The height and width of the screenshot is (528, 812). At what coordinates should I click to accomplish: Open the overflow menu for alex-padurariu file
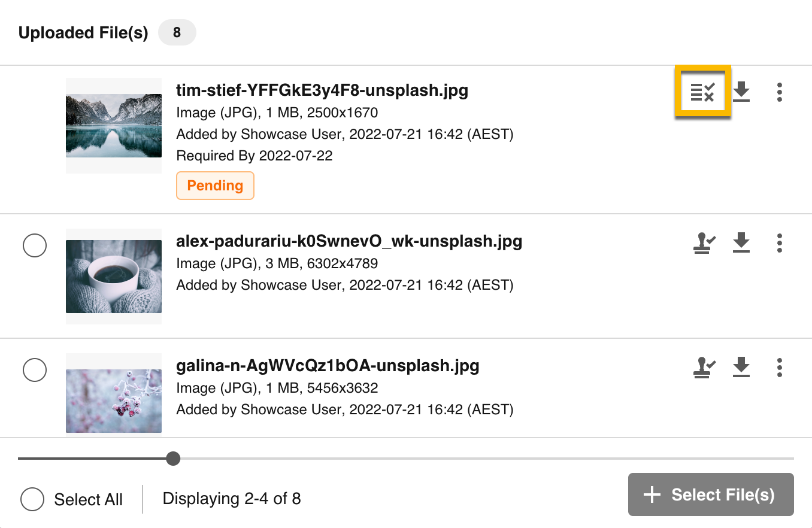[780, 242]
